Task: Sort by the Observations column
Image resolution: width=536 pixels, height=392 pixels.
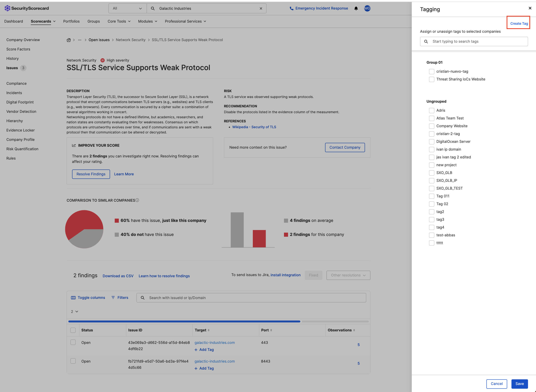Action: (x=354, y=330)
